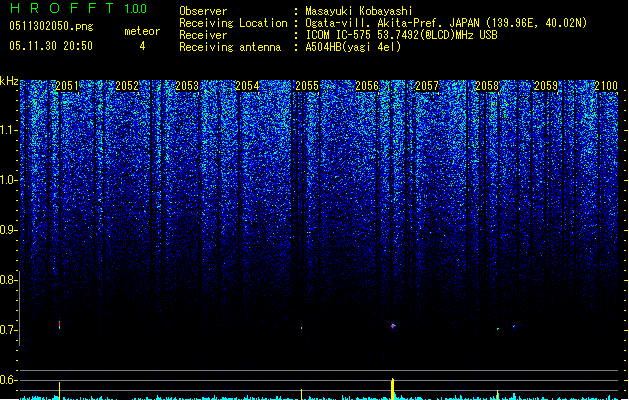Select antenna text A504HB(yagi 4el)

[353, 47]
